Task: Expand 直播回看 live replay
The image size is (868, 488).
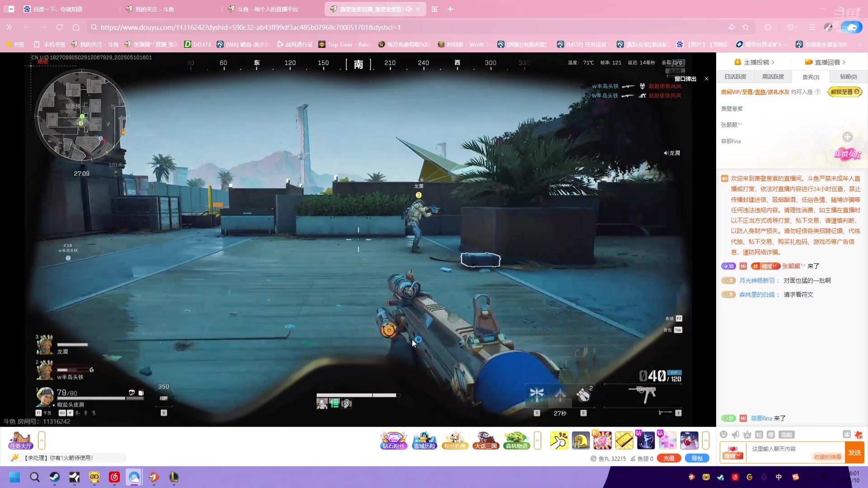Action: [825, 62]
